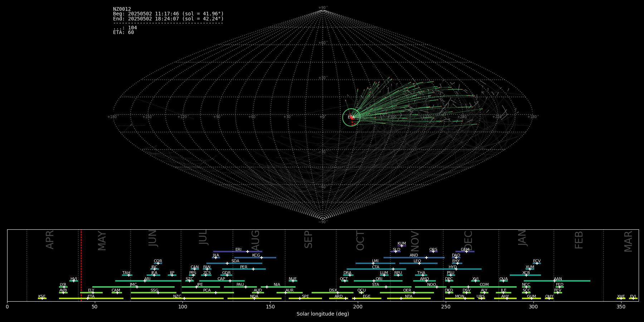Click the GEM shower label
Screen dimensions: 644x322
tap(465, 250)
